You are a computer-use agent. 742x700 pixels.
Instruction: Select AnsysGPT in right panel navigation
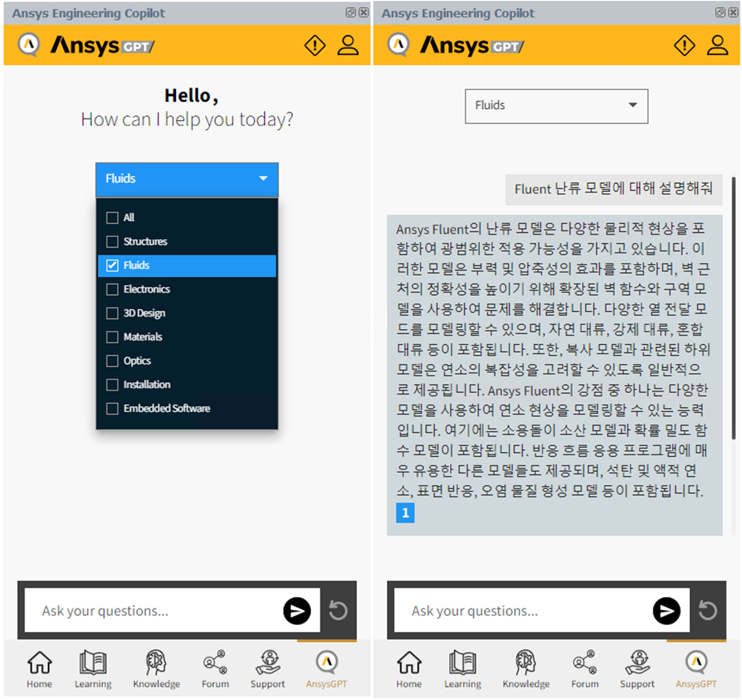click(696, 668)
